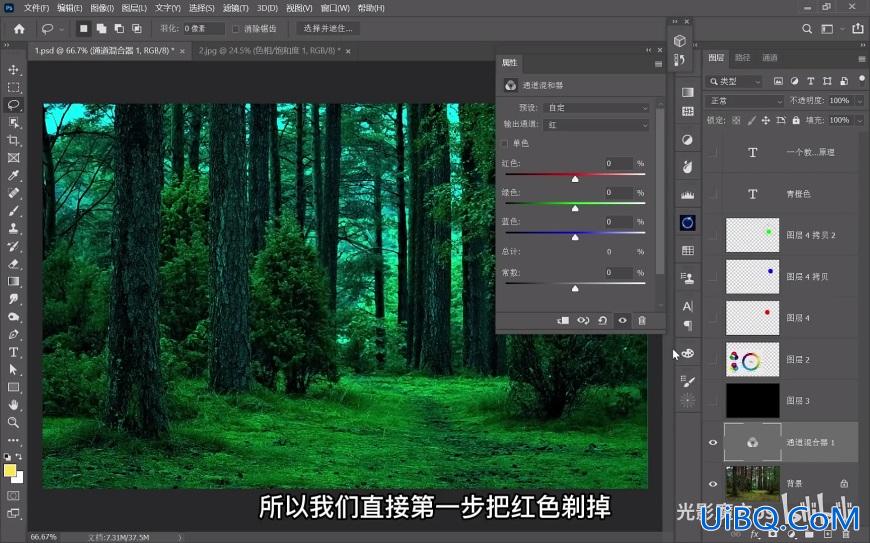Image resolution: width=870 pixels, height=543 pixels.
Task: Show the 图层 4 layer
Action: 713,318
